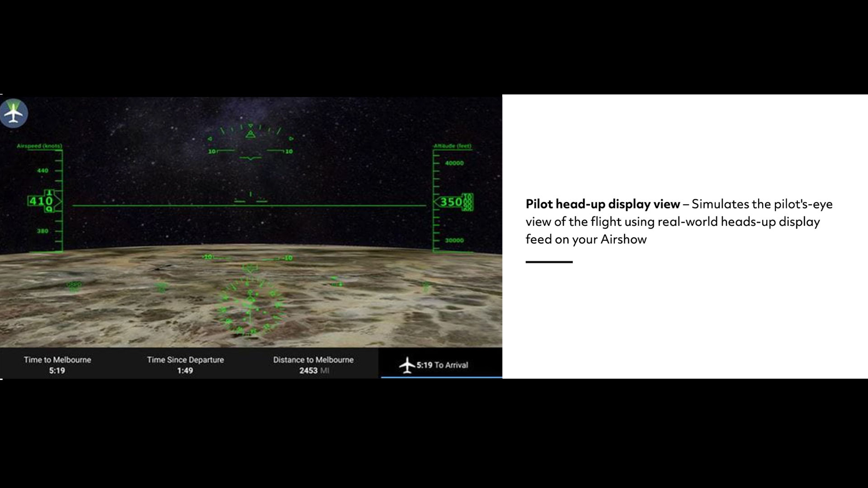Click the 410 airspeed readout box
Image resolution: width=868 pixels, height=488 pixels.
(x=42, y=201)
